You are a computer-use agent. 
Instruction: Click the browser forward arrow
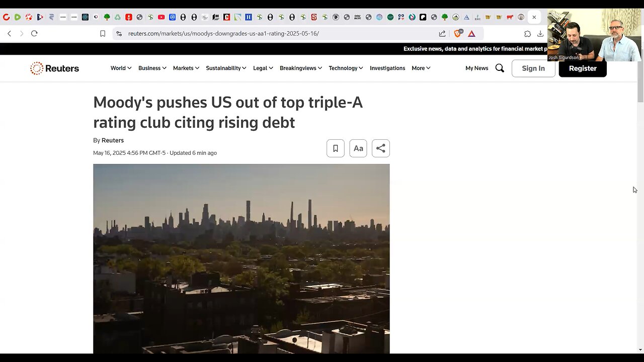pos(21,34)
